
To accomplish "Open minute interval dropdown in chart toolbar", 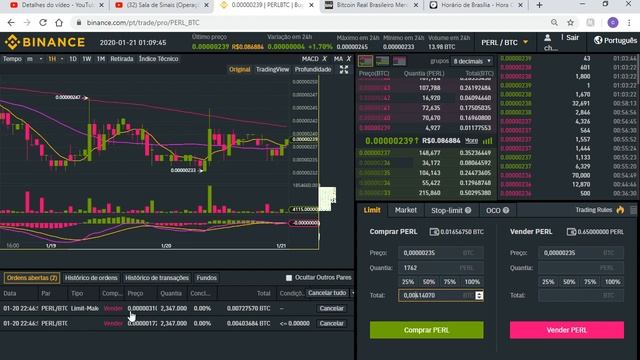I will (x=41, y=59).
